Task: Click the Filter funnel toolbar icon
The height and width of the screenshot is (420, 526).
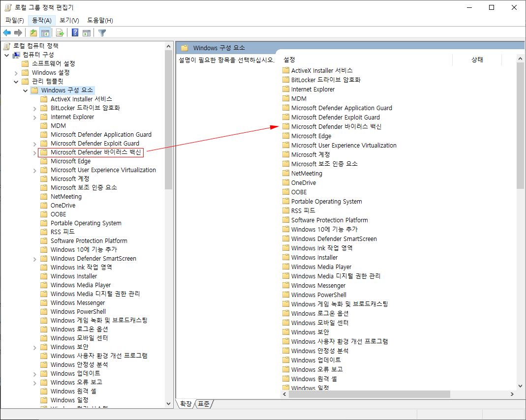Action: pyautogui.click(x=102, y=32)
